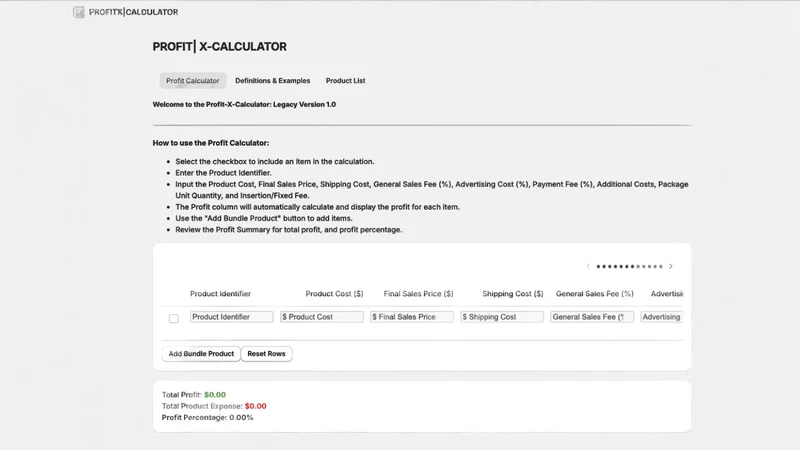Click the Advertising cost input field

pyautogui.click(x=662, y=317)
